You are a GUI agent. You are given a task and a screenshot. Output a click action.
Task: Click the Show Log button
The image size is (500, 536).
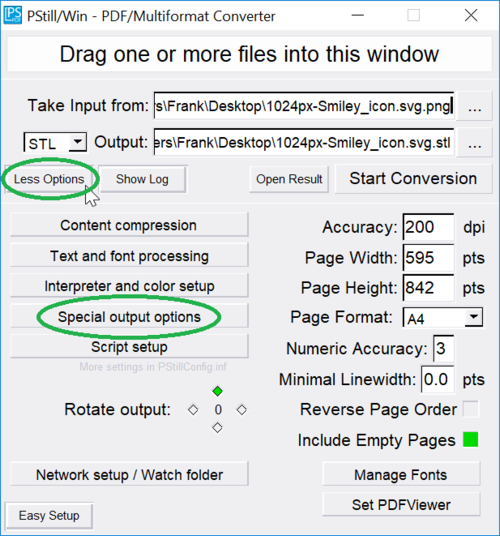point(142,179)
